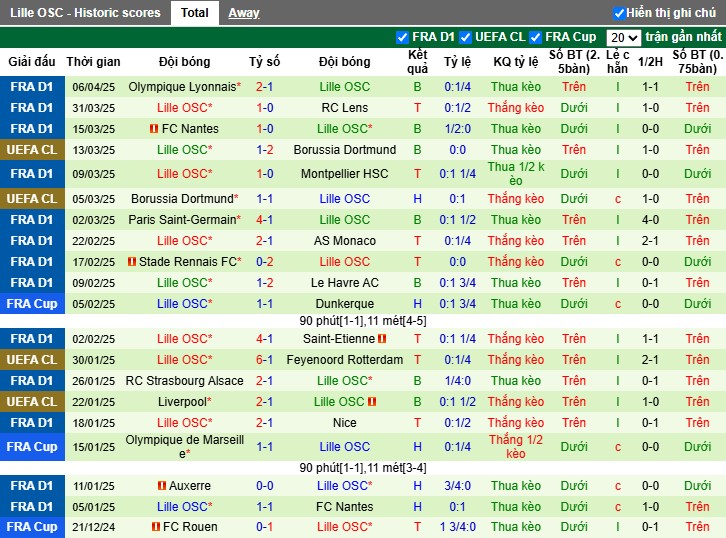The image size is (726, 538).
Task: Open Borussia Dortmund link in 13/03/25 row
Action: tap(344, 150)
